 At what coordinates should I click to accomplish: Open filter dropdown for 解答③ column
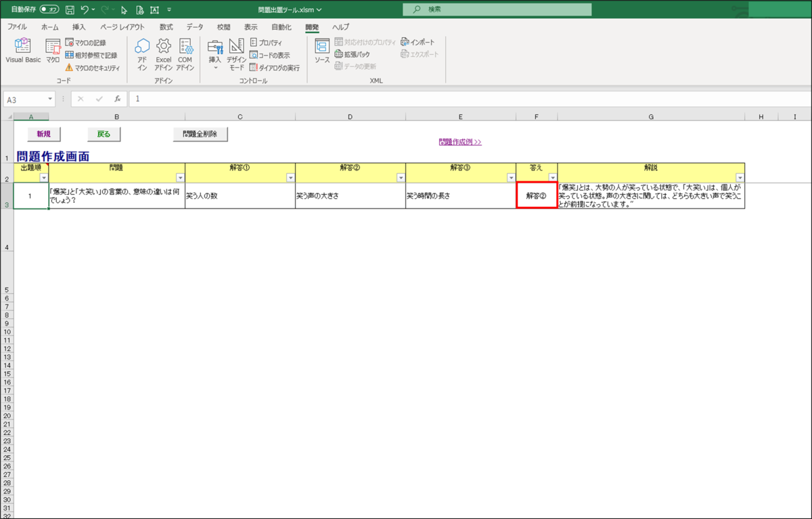click(x=511, y=177)
